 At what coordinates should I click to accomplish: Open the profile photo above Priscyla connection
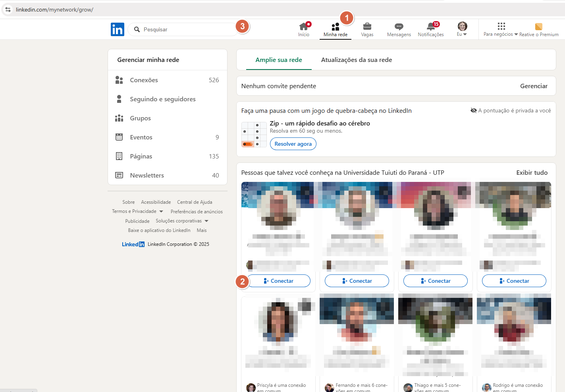[278, 322]
